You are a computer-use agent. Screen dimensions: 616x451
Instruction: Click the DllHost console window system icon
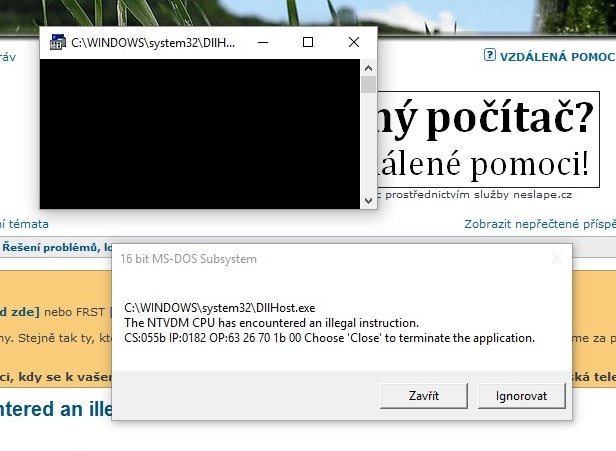point(56,43)
